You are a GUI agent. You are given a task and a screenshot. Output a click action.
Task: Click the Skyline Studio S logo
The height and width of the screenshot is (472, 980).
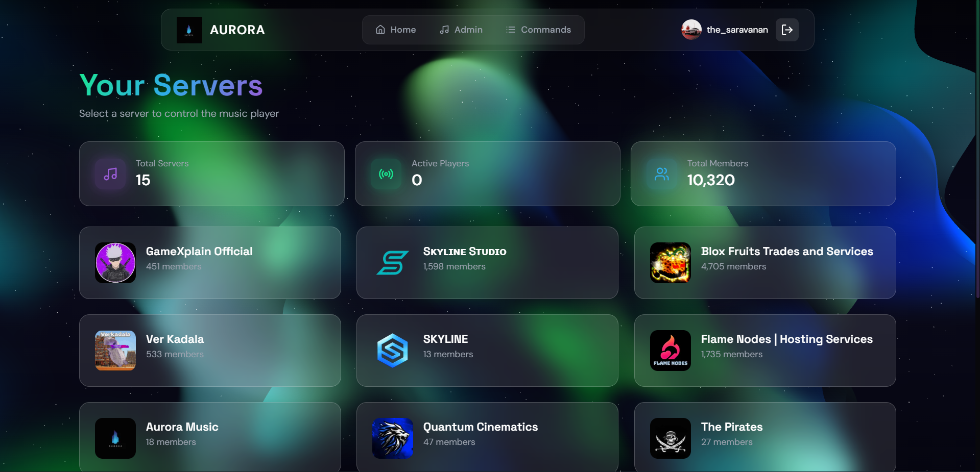coord(393,263)
